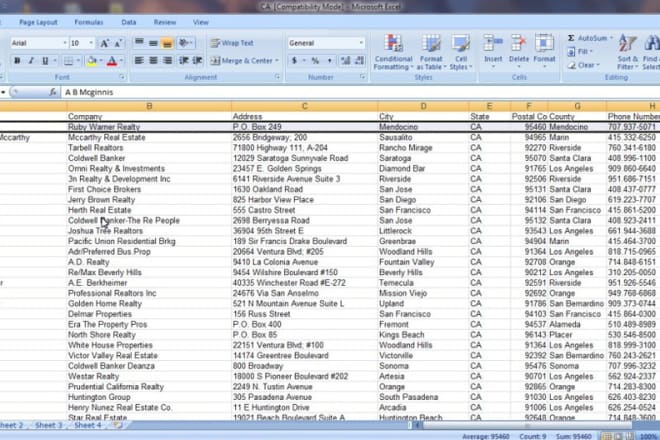Open the Font group dialog launcher
Image resolution: width=660 pixels, height=440 pixels.
[x=122, y=77]
